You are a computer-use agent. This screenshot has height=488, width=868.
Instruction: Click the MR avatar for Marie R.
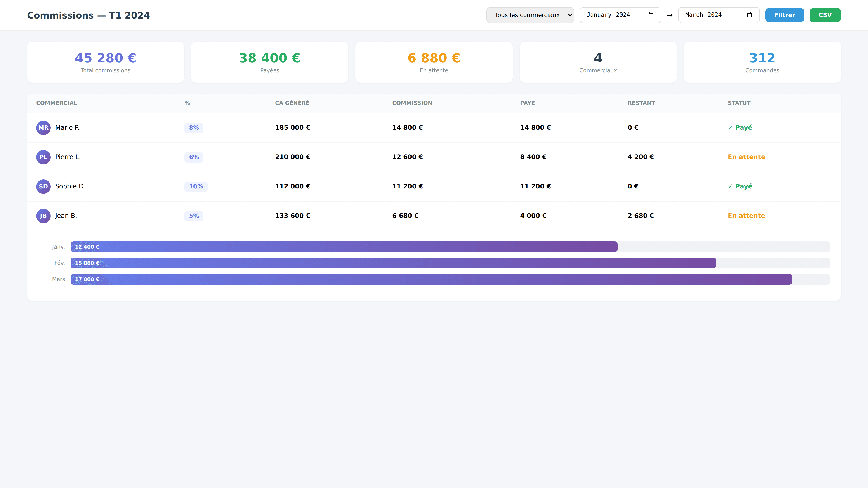[43, 128]
